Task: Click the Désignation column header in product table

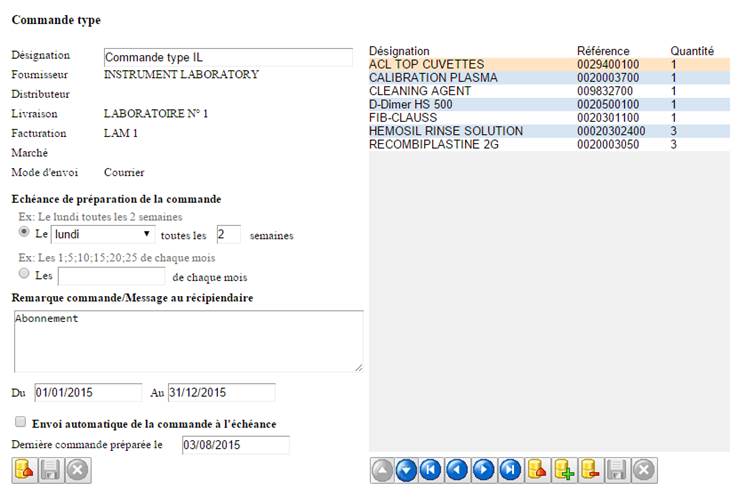Action: [399, 51]
